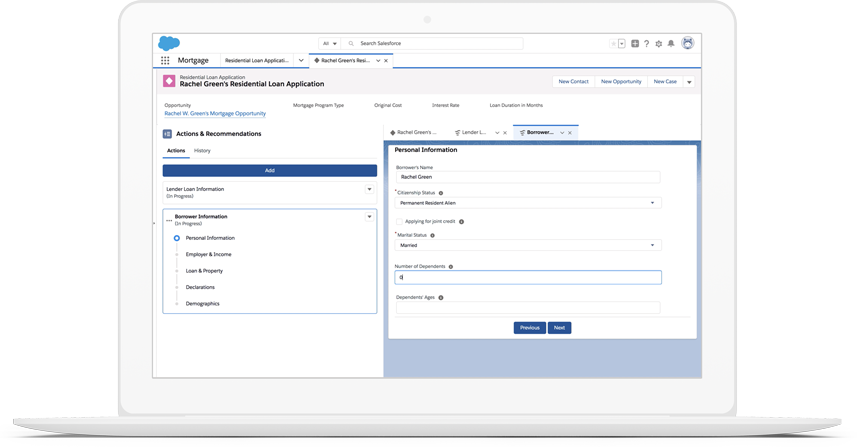Open the Borrower... subtab chevron menu
Viewport: 857px width, 447px height.
[562, 133]
